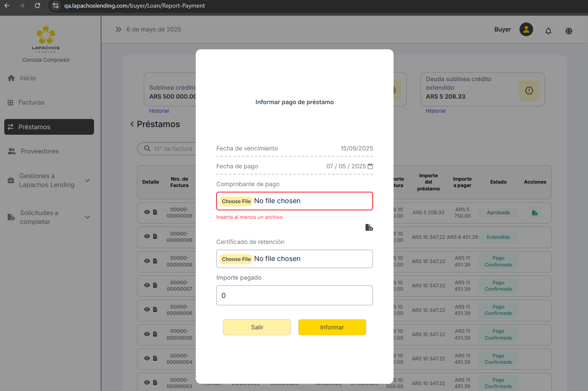Click the Buyer profile avatar
588x391 pixels.
(x=526, y=29)
